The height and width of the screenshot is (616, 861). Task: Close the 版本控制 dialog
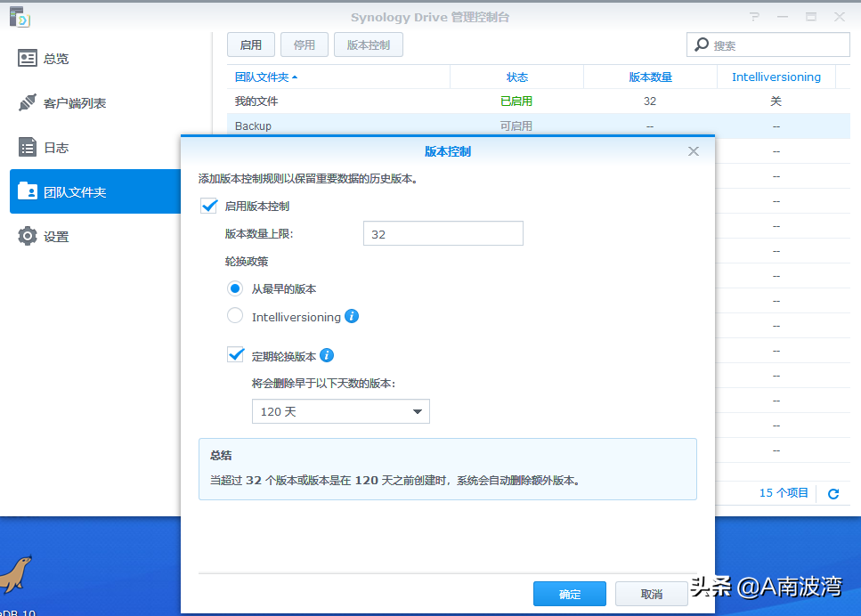694,151
